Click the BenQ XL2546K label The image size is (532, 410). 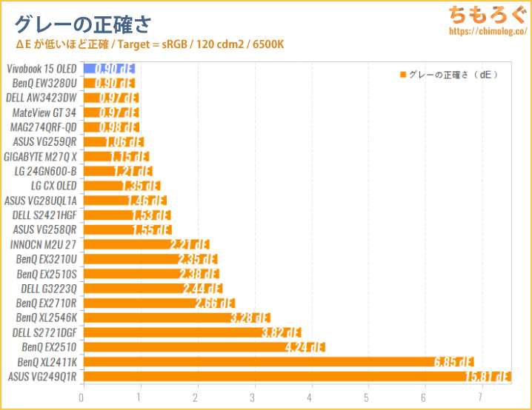tap(47, 317)
